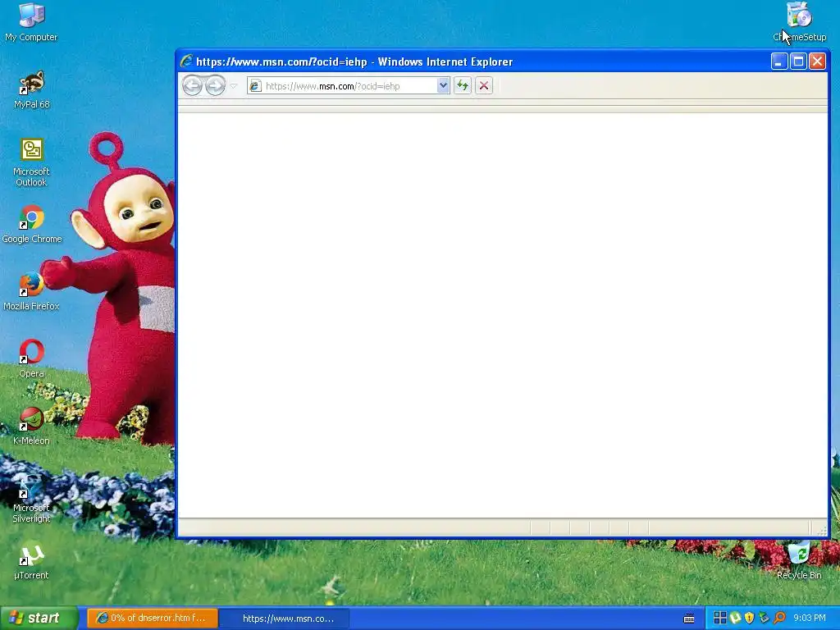Switch to msn.com taskbar button

[285, 619]
